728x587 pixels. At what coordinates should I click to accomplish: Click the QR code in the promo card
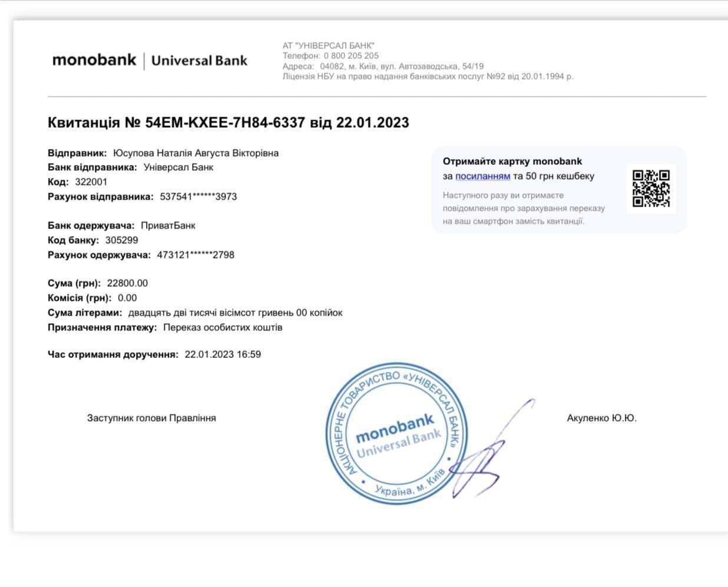pos(651,188)
